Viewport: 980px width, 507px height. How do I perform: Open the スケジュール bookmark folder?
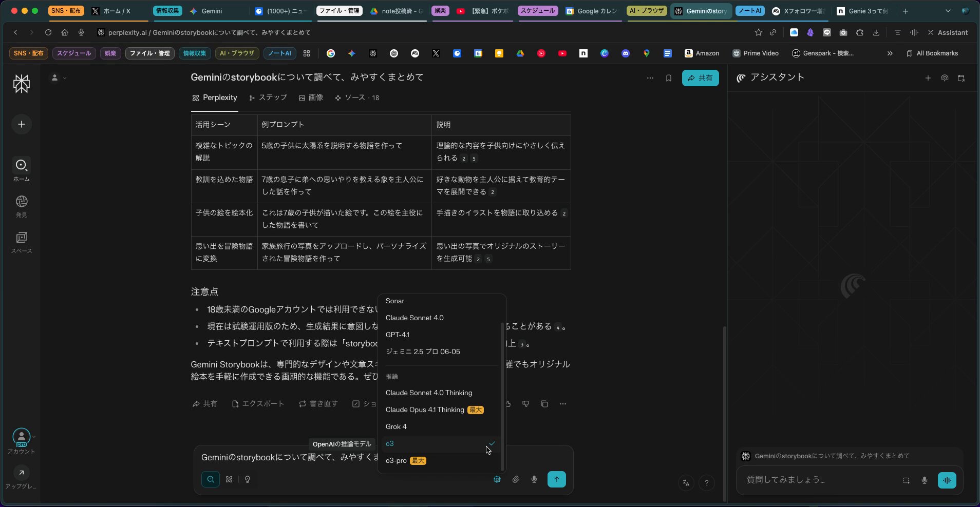coord(74,53)
